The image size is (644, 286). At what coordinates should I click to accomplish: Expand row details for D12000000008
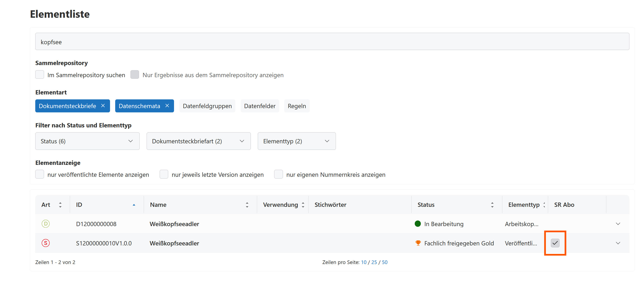pyautogui.click(x=618, y=224)
